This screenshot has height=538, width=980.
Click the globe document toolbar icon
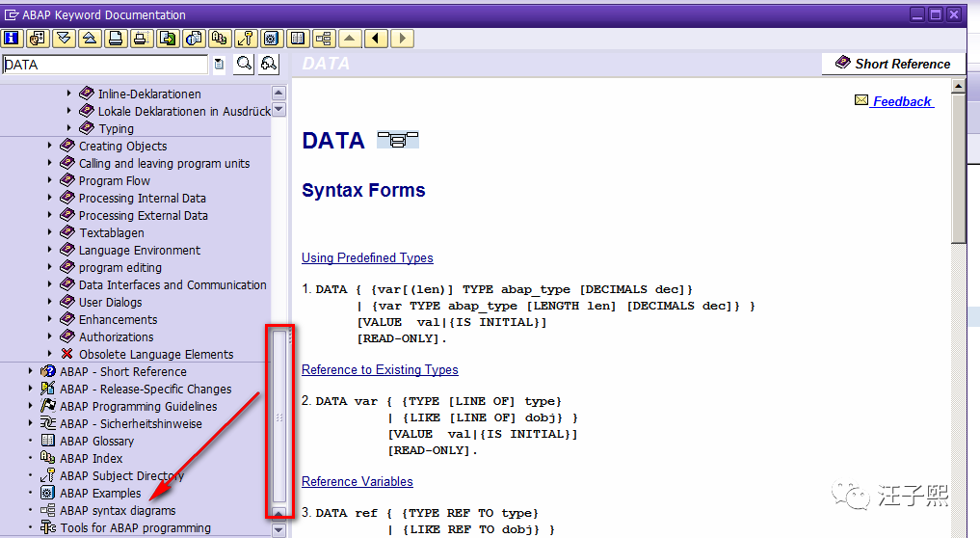click(194, 39)
